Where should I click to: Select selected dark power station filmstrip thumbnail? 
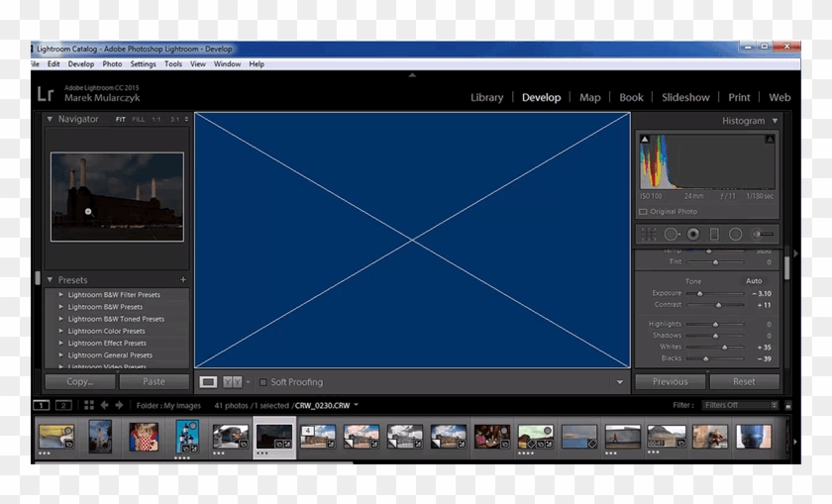(x=274, y=437)
